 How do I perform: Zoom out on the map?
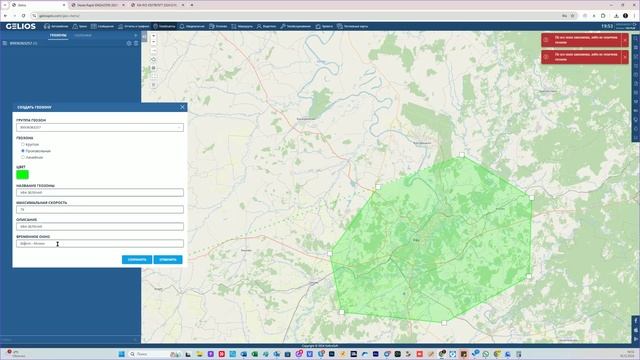pyautogui.click(x=153, y=42)
